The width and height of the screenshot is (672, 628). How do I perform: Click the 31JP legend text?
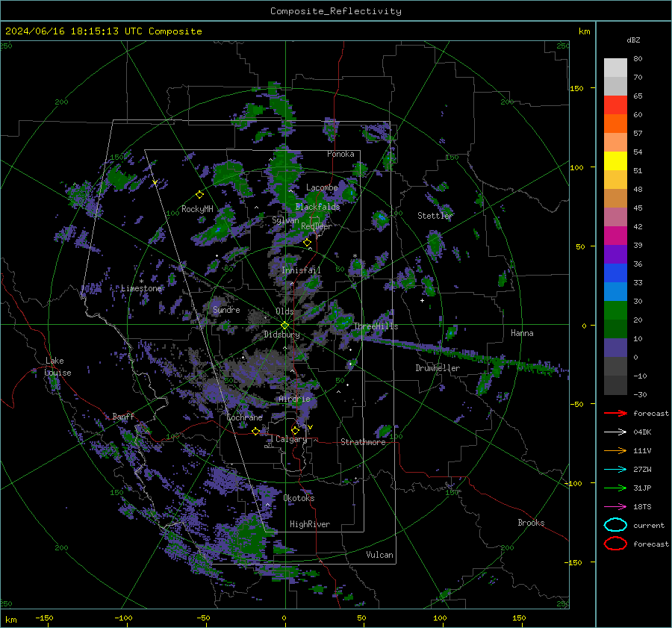(x=642, y=488)
